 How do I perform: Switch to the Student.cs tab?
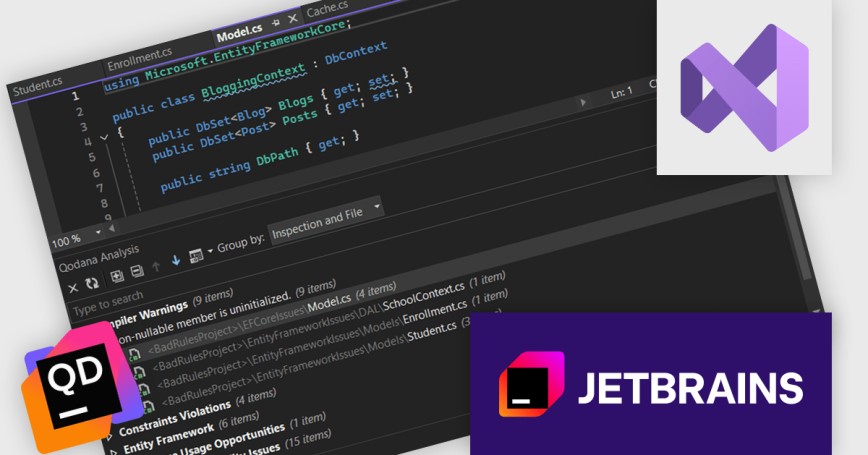(38, 86)
